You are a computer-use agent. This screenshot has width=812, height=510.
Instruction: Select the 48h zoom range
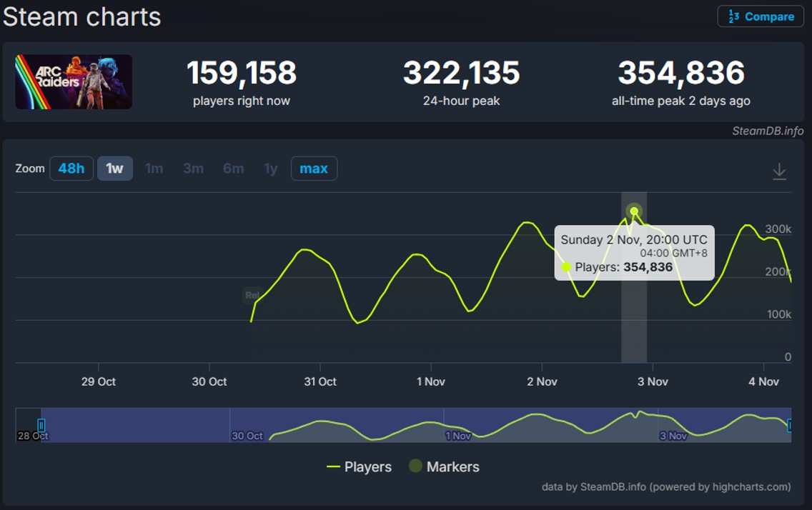[x=71, y=169]
